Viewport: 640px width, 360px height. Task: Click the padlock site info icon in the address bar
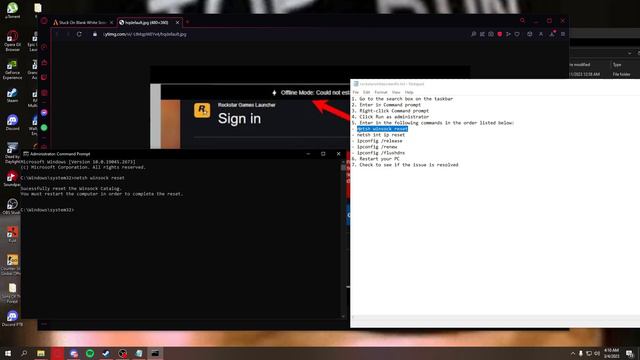coord(95,34)
